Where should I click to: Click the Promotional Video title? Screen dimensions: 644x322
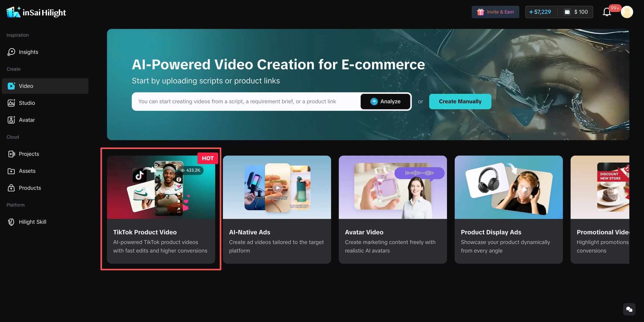[x=603, y=232]
